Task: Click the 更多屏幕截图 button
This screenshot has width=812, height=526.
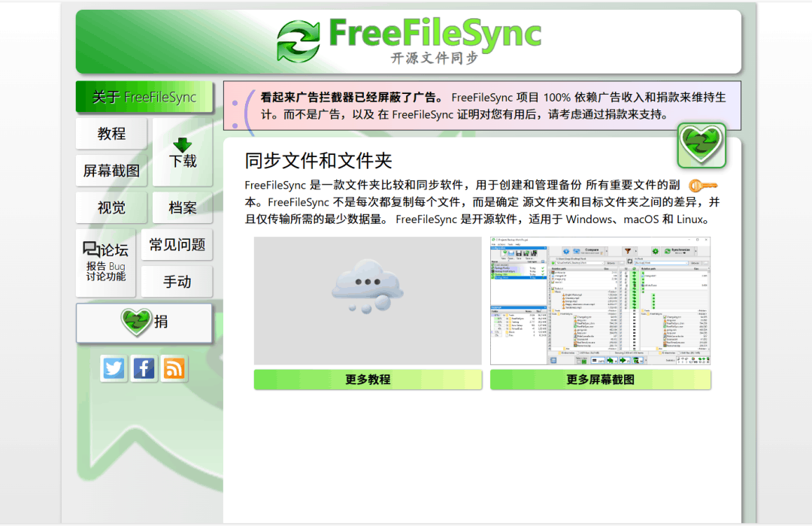Action: pos(600,379)
